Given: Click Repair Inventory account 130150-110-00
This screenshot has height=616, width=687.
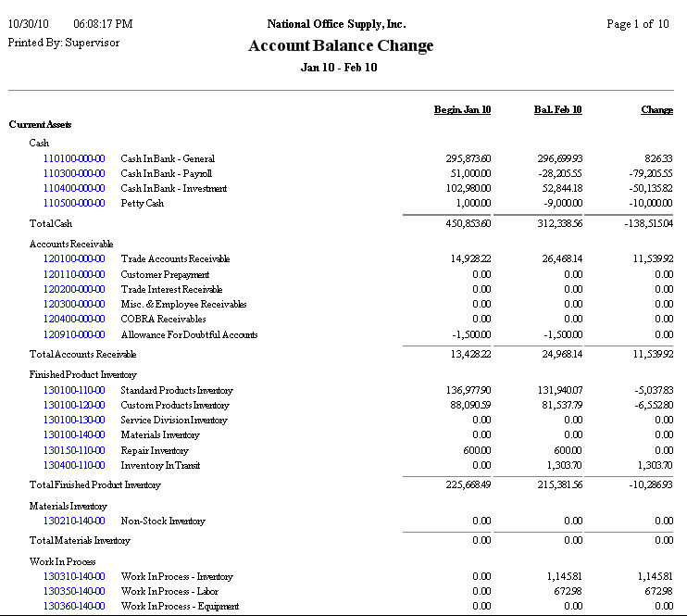Looking at the screenshot, I should coord(74,450).
